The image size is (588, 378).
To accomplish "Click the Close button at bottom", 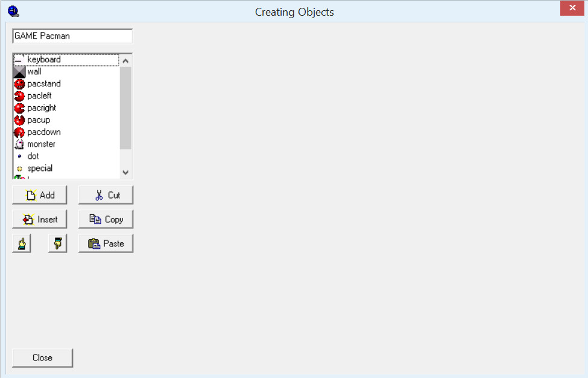I will pos(42,357).
